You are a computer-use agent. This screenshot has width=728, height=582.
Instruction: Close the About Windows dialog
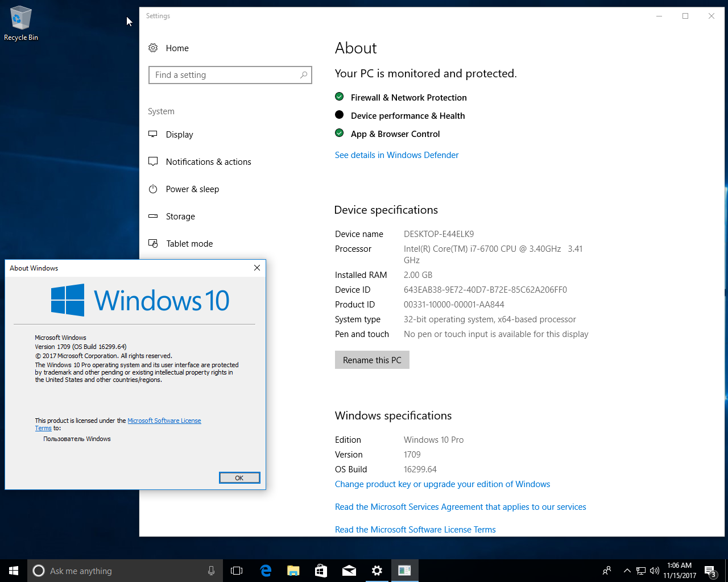[257, 268]
